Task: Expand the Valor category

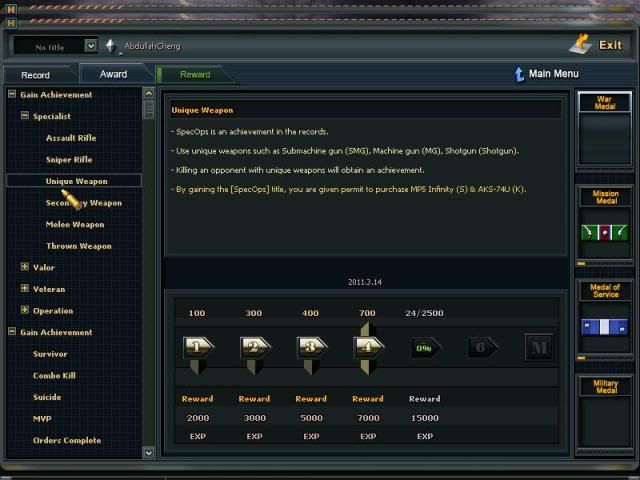Action: pyautogui.click(x=25, y=267)
